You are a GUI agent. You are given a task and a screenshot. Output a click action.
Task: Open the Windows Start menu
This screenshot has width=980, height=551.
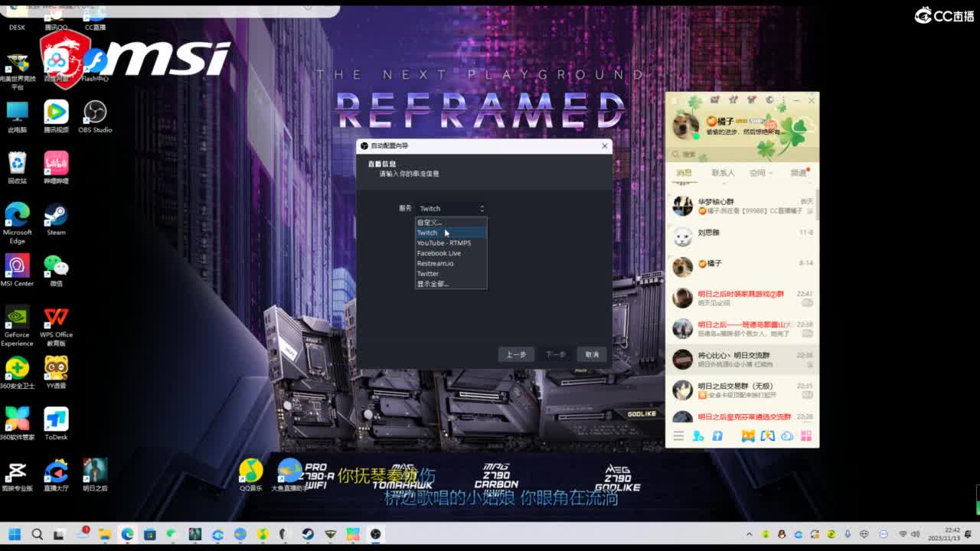(x=14, y=533)
